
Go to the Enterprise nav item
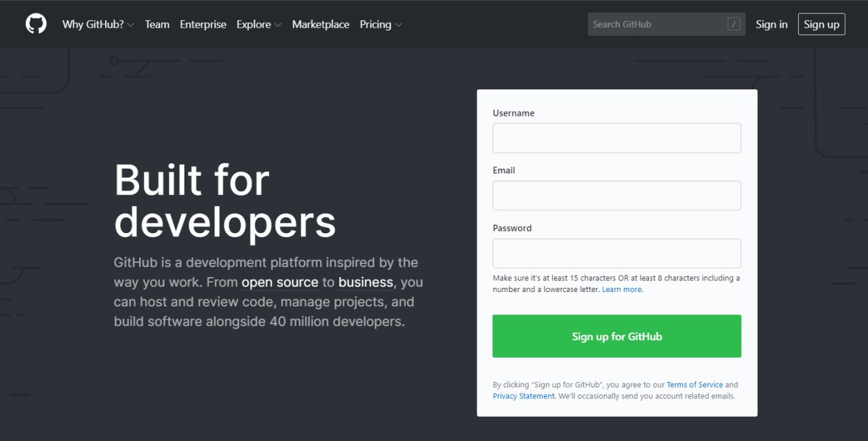pyautogui.click(x=203, y=24)
